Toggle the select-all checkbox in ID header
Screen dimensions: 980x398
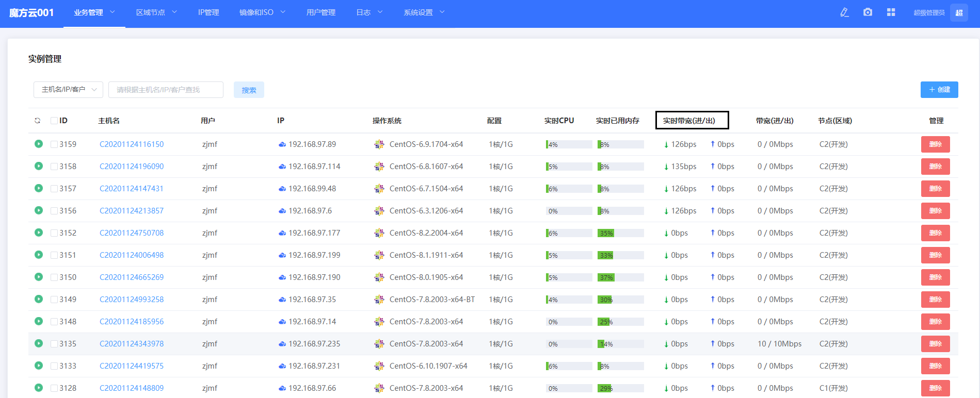tap(54, 121)
